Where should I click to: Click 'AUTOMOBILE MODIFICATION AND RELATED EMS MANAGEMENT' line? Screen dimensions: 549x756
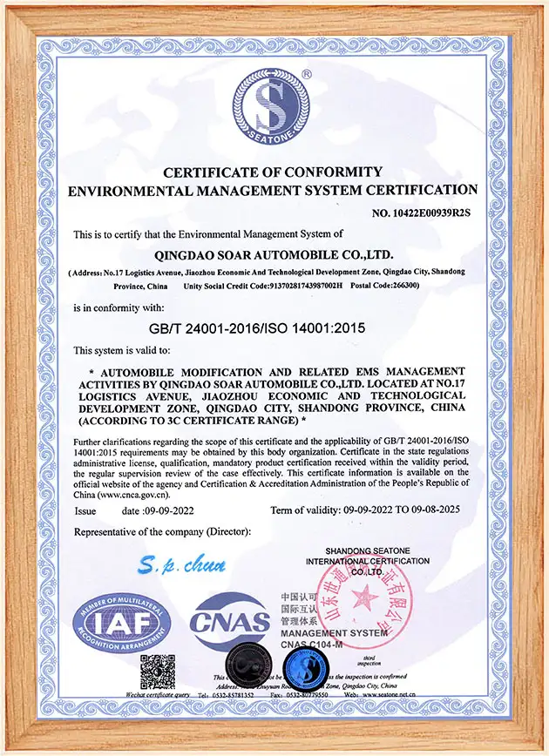pyautogui.click(x=277, y=372)
